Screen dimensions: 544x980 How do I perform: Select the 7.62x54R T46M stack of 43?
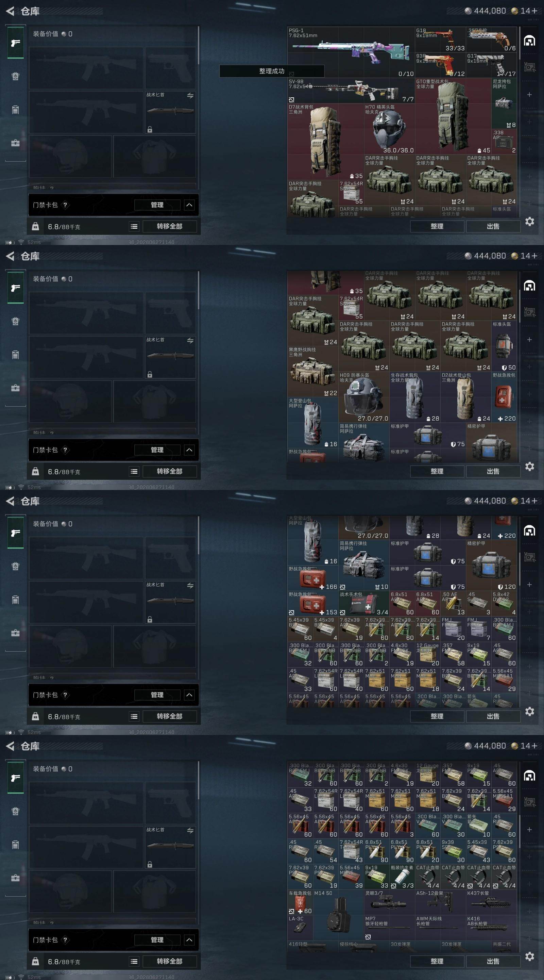pos(351,852)
